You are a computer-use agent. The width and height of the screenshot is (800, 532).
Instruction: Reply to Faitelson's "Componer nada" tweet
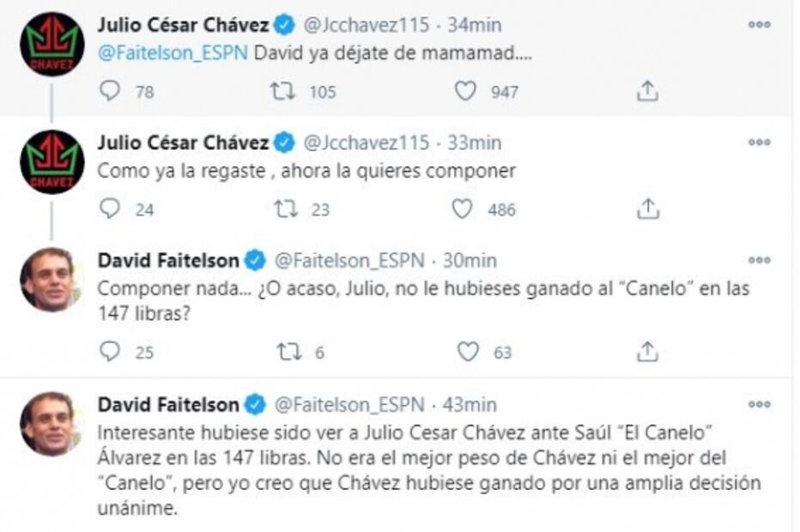(x=109, y=350)
